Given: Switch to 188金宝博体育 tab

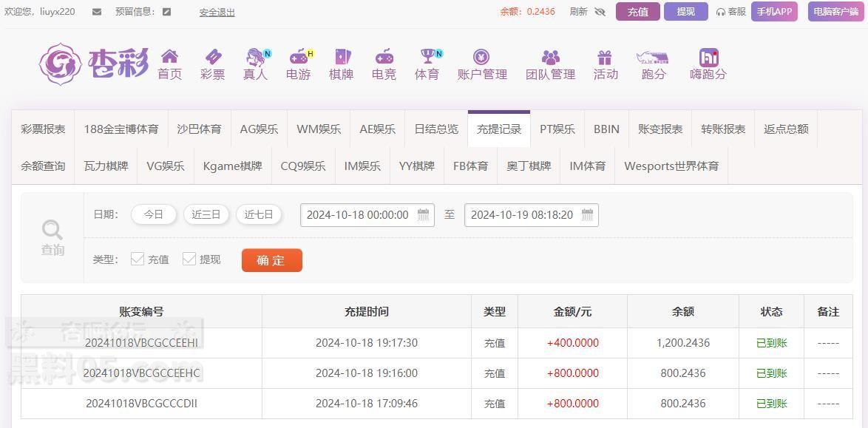Looking at the screenshot, I should [x=121, y=129].
